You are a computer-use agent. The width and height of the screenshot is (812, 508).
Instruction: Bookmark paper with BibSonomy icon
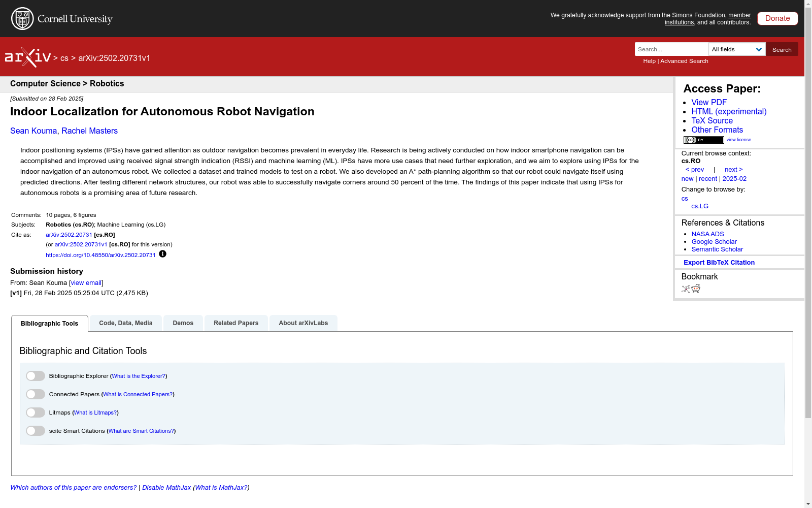click(686, 289)
